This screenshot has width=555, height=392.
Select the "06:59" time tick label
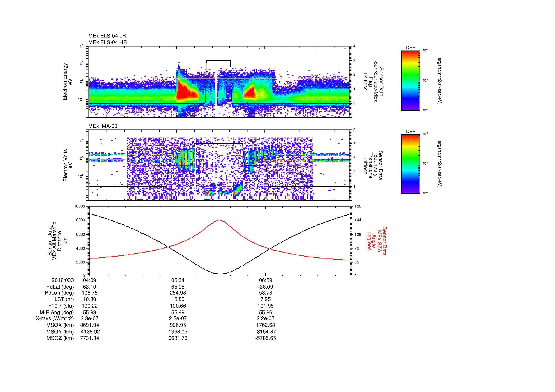(266, 280)
